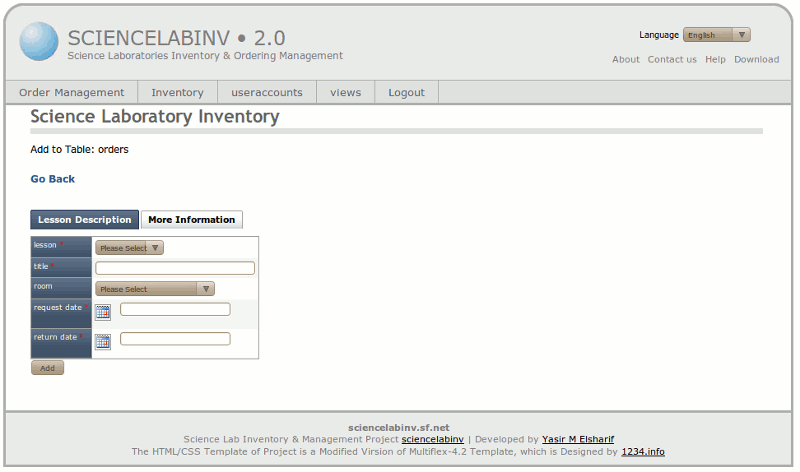Visit the 1234.info footer link
This screenshot has width=800, height=472.
(x=643, y=452)
